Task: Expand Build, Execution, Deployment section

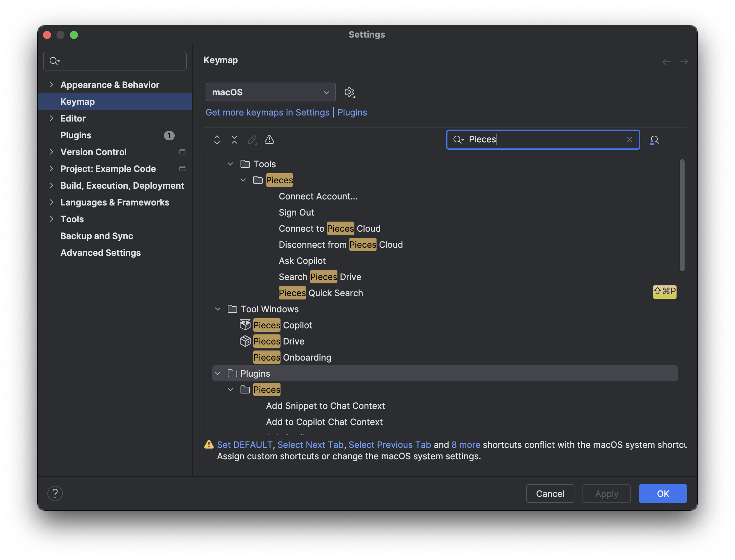Action: click(x=51, y=185)
